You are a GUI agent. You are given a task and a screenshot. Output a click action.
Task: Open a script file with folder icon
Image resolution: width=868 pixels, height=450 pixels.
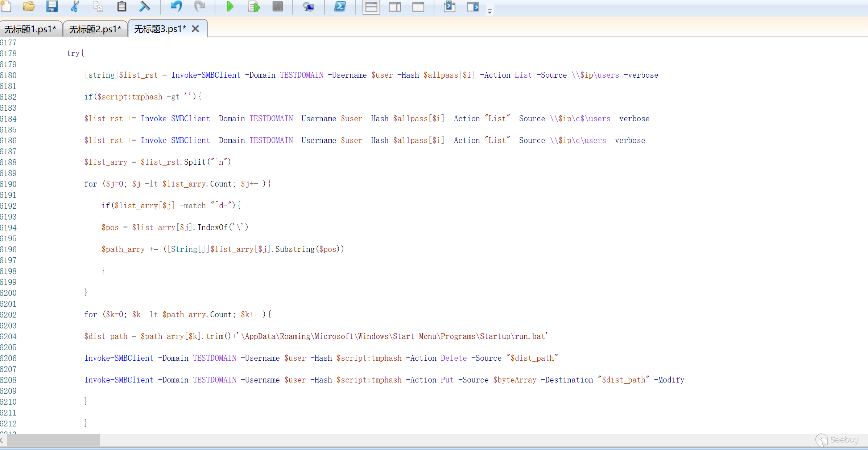click(29, 6)
